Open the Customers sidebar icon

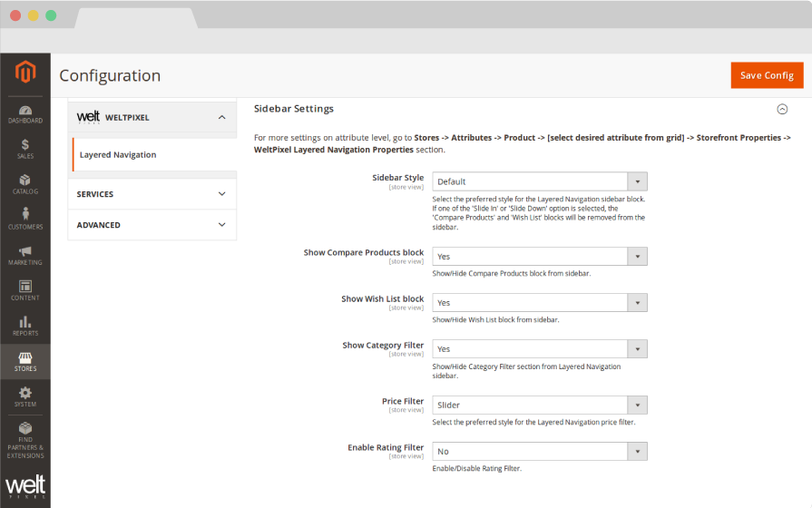(24, 220)
